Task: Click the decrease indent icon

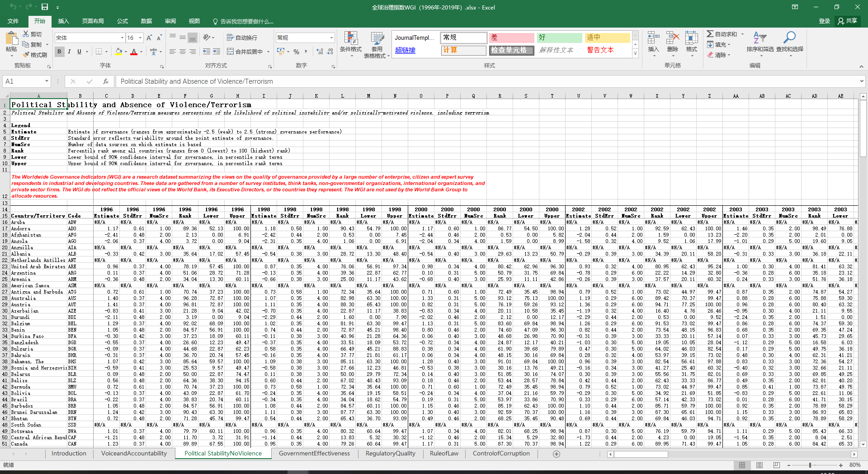Action: [207, 52]
